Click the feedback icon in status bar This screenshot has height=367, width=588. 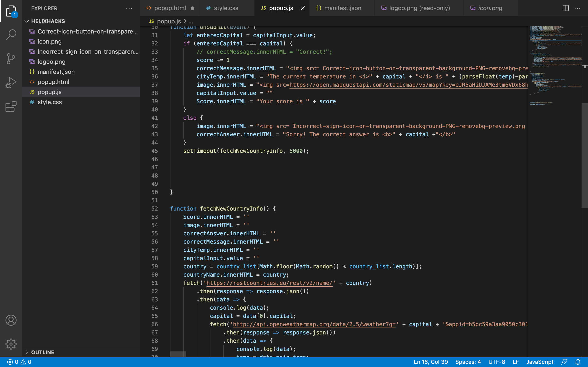(x=564, y=362)
